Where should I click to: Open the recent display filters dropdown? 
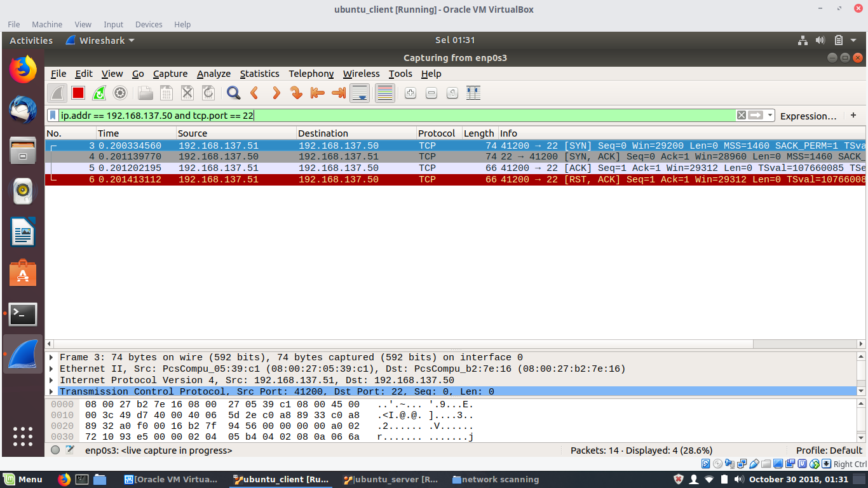770,116
